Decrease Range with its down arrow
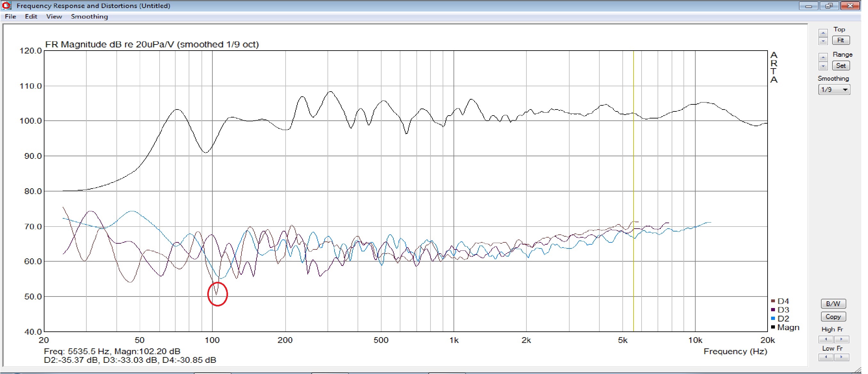This screenshot has width=868, height=374. [x=823, y=66]
